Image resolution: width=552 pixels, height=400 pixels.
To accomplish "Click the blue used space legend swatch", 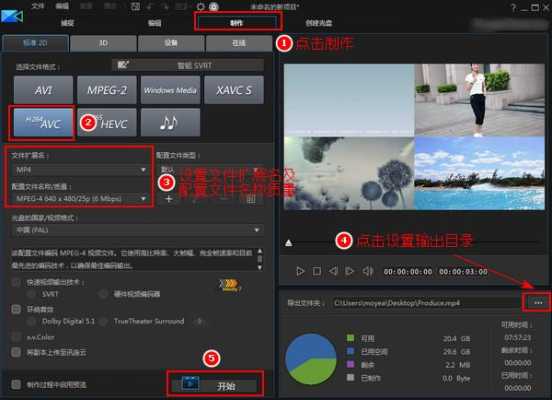I will click(x=350, y=351).
